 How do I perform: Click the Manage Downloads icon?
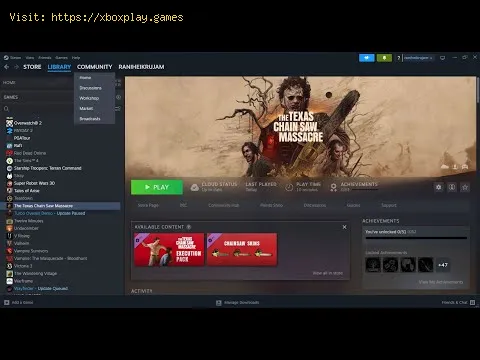(219, 303)
